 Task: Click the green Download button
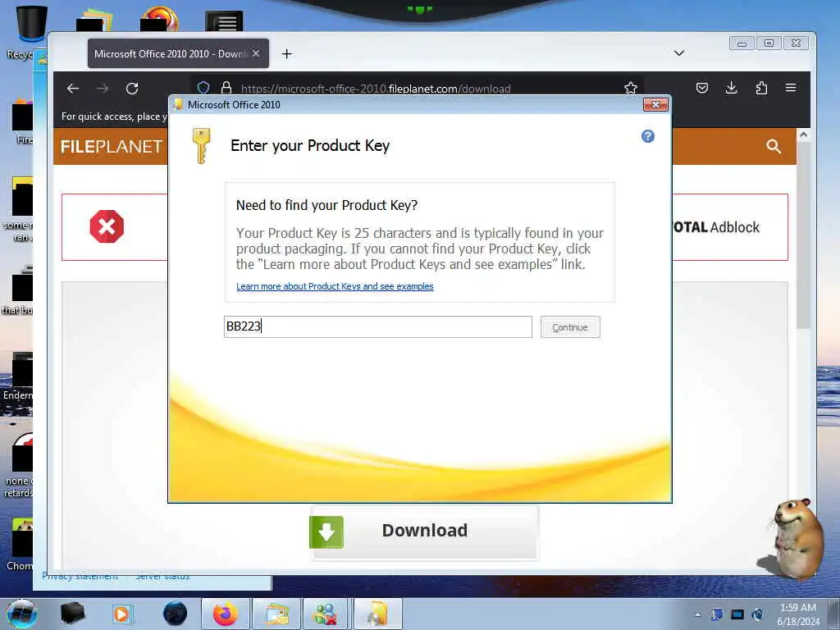[424, 532]
